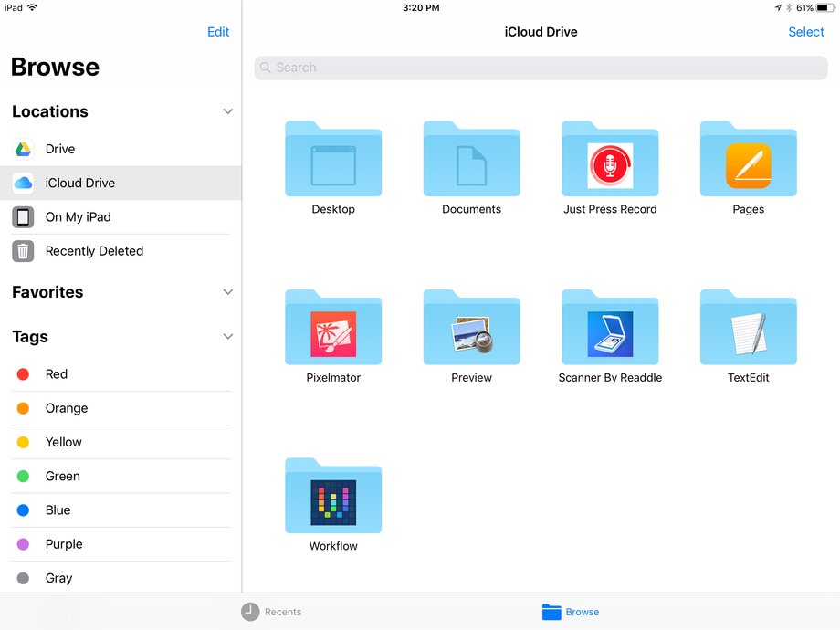Select Google Drive location in sidebar
Image resolution: width=840 pixels, height=630 pixels.
(121, 149)
